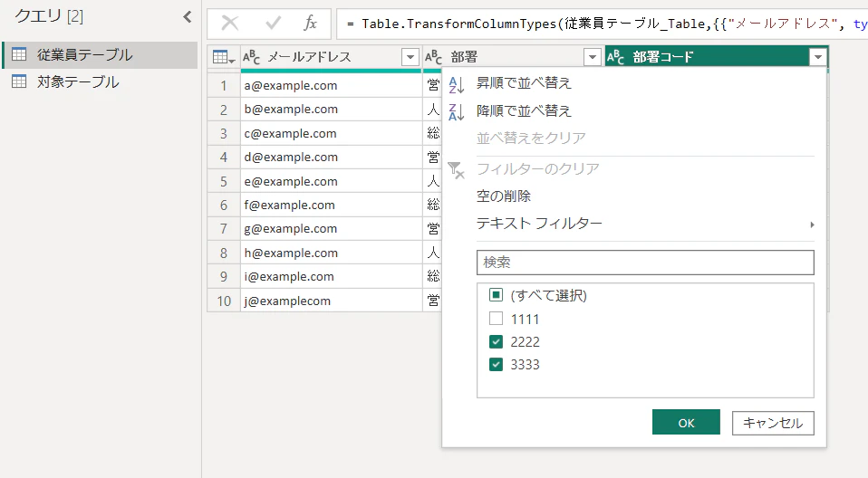Image resolution: width=868 pixels, height=478 pixels.
Task: Click the ABC type icon for 部署 column
Action: pos(433,57)
